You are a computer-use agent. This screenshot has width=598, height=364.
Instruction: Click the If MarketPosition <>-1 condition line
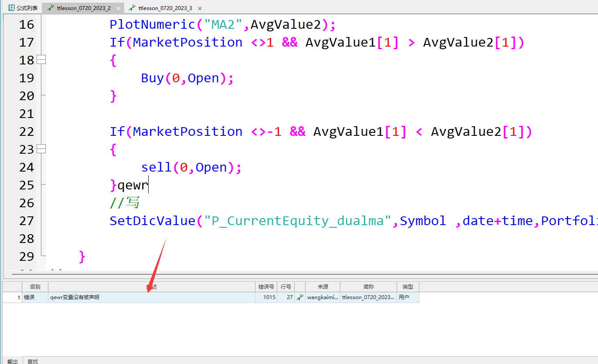321,131
